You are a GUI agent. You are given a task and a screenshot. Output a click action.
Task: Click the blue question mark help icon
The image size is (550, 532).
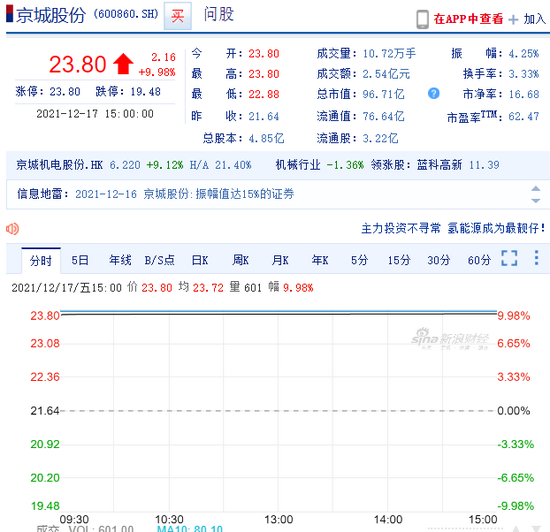434,93
